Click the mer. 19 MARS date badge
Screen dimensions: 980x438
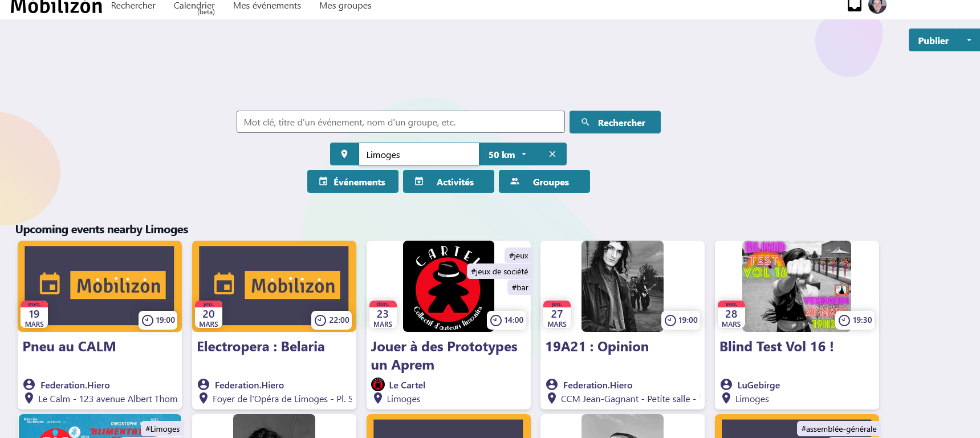coord(34,315)
